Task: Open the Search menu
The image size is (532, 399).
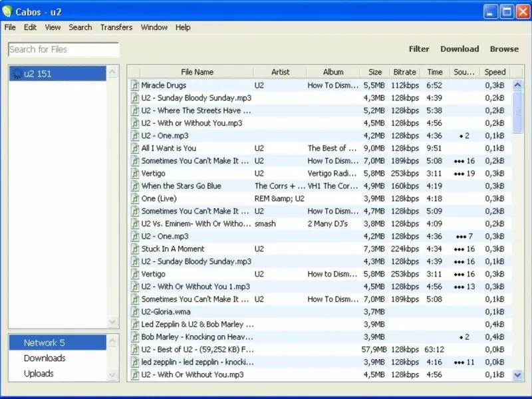Action: point(80,27)
